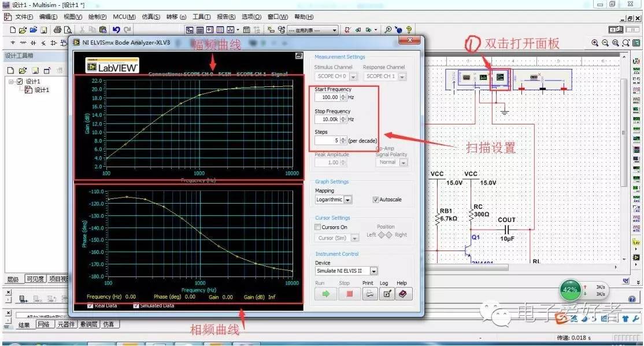644x346 pixels.
Task: Click the open folder icon in design toolbox
Action: click(x=23, y=70)
